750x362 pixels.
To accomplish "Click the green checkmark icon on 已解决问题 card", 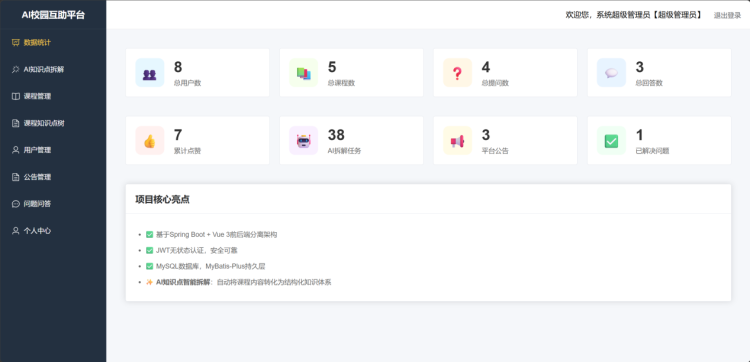I will pos(611,141).
